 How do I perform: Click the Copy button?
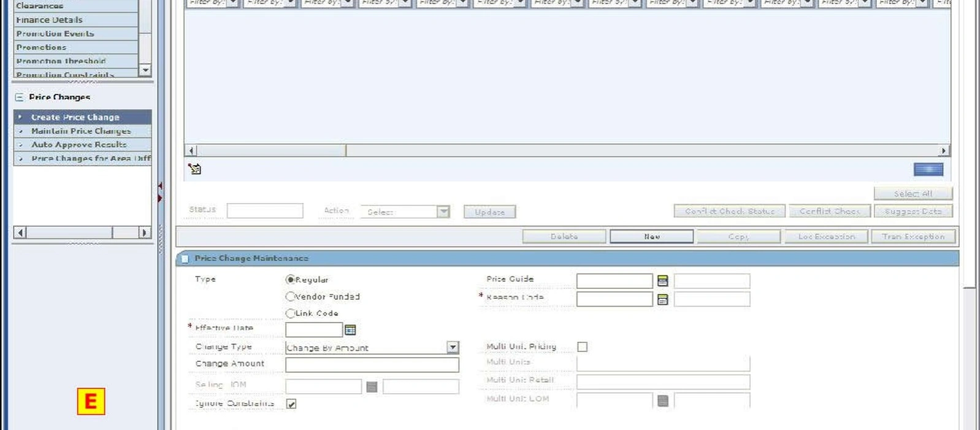[738, 236]
